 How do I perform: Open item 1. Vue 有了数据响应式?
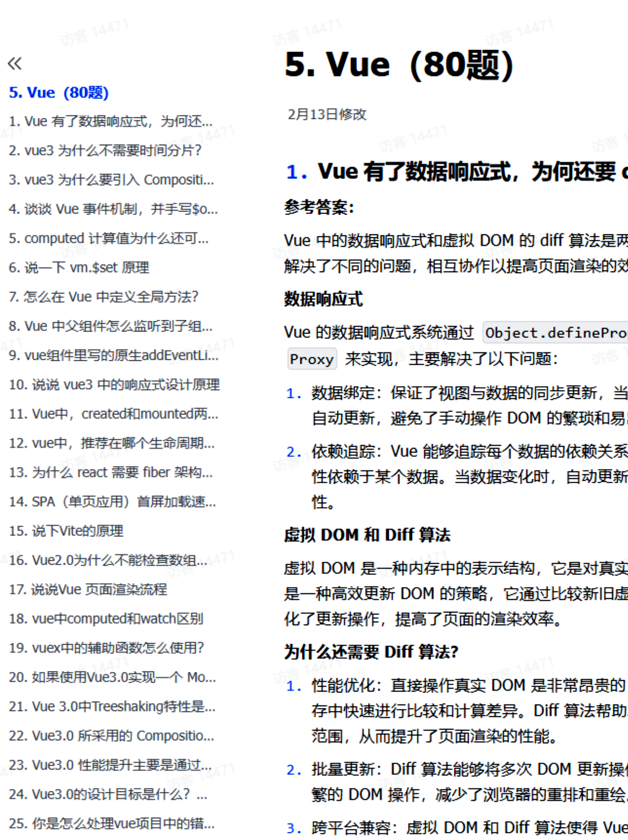pos(110,121)
